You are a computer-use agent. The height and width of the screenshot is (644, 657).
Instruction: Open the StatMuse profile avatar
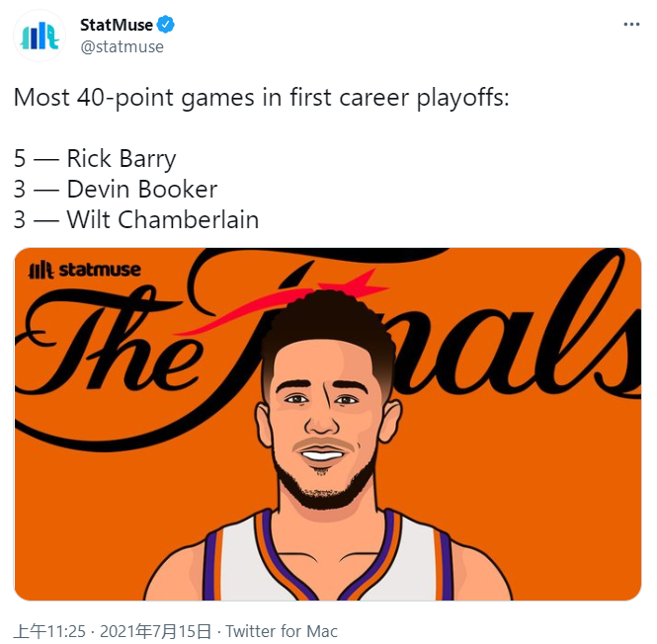coord(40,35)
